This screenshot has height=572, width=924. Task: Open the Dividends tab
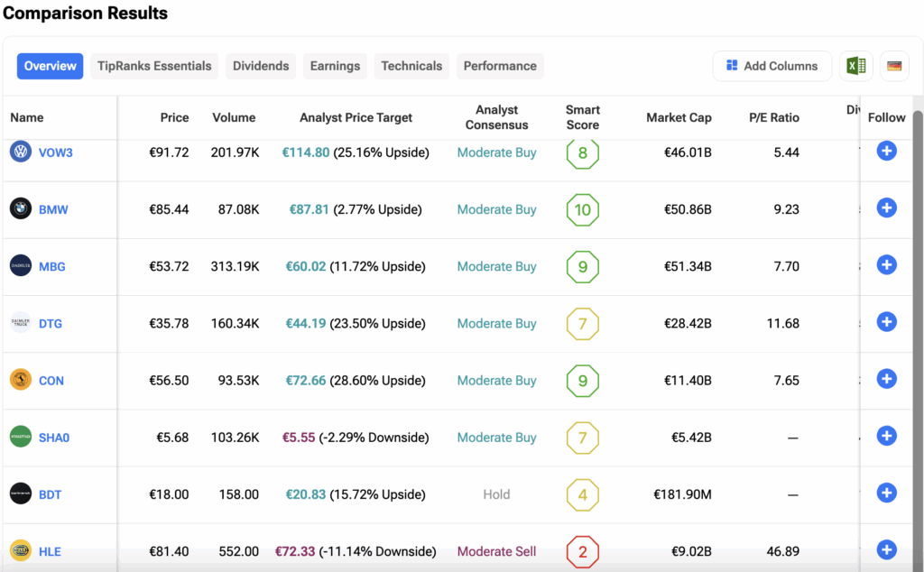click(x=261, y=66)
